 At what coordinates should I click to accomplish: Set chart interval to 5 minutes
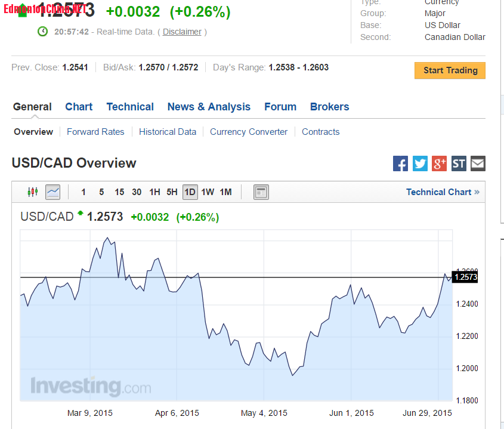101,192
